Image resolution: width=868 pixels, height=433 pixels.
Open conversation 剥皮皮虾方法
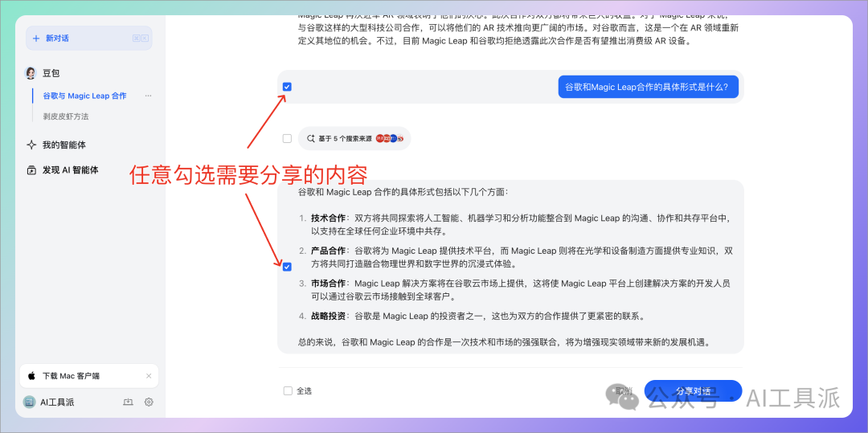tap(66, 116)
